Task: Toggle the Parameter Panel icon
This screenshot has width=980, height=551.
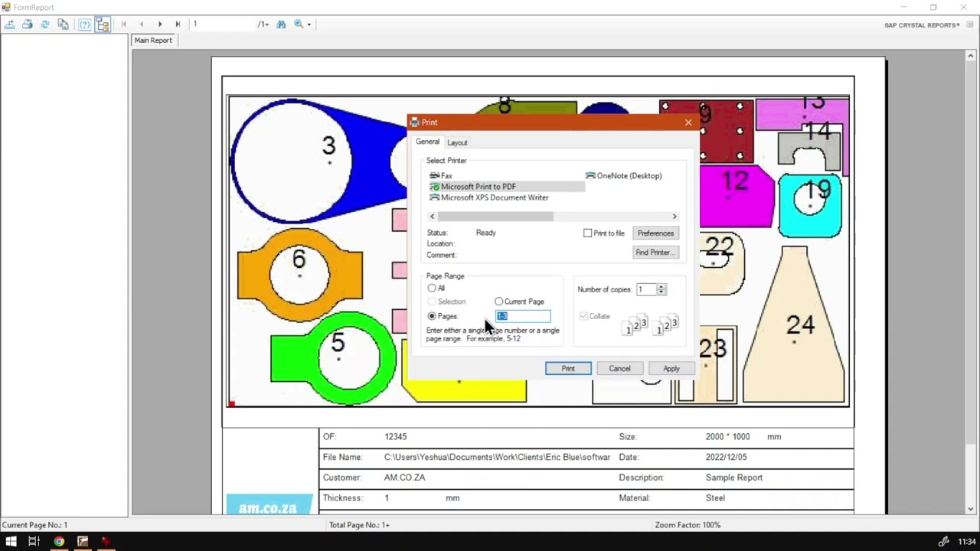Action: 84,24
